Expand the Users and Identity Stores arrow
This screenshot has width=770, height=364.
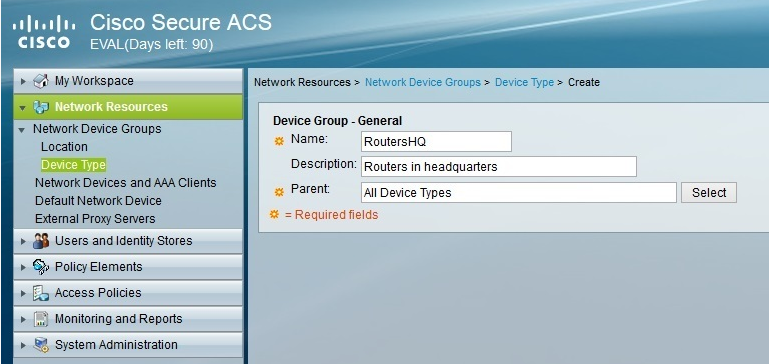23,241
